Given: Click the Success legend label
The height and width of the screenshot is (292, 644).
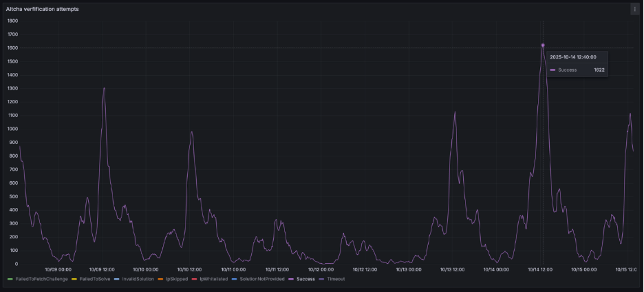Looking at the screenshot, I should coord(305,279).
